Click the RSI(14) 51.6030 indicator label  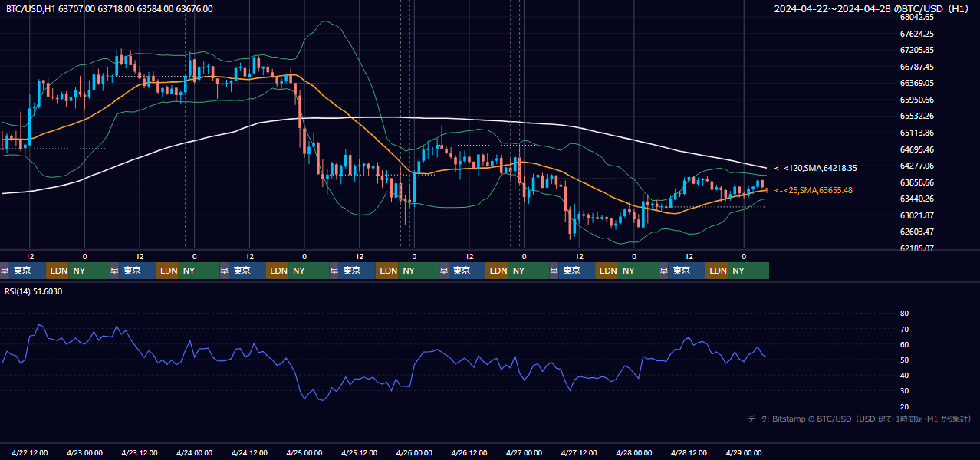click(x=34, y=291)
